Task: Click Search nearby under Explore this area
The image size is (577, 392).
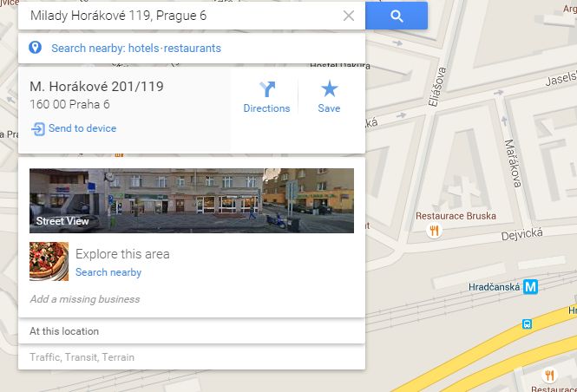Action: coord(108,272)
